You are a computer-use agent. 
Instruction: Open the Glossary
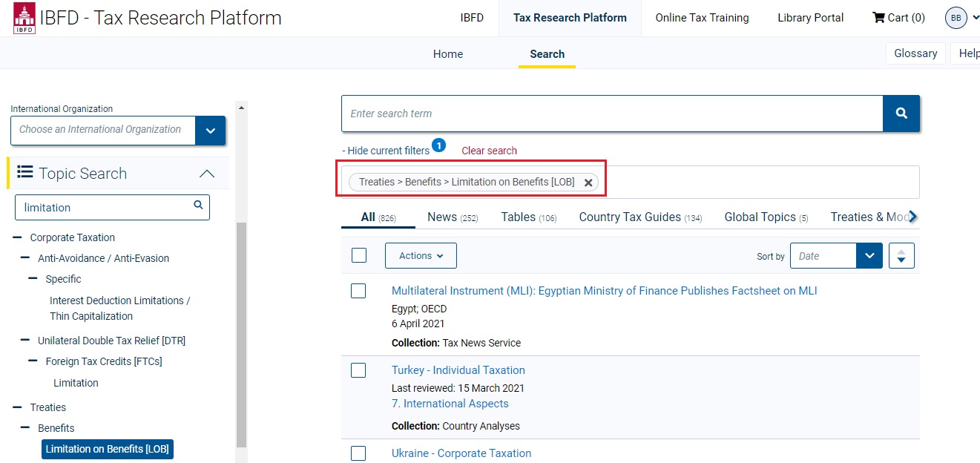pyautogui.click(x=915, y=53)
